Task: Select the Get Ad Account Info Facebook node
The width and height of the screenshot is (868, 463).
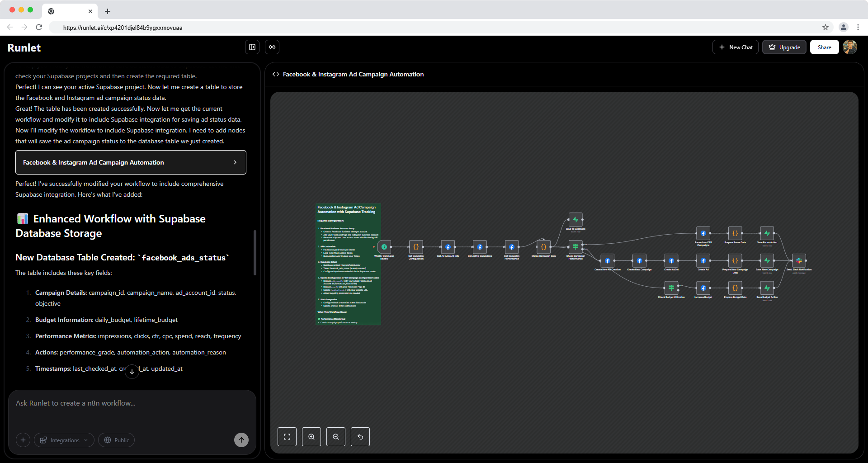Action: 448,247
